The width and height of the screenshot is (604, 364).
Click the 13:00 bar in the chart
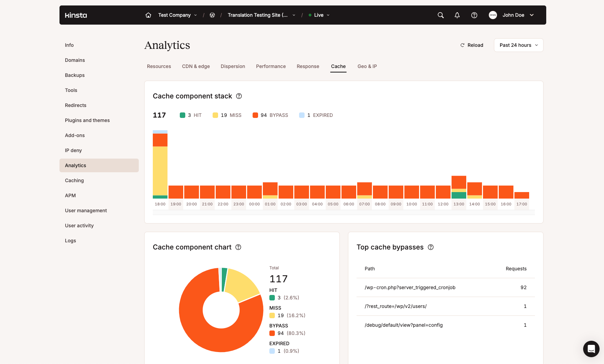(x=459, y=187)
